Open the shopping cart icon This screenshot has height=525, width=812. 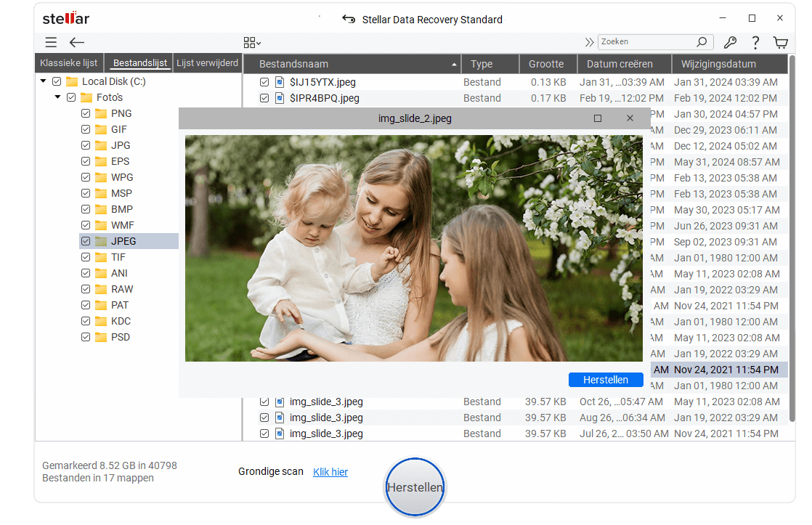(x=781, y=42)
